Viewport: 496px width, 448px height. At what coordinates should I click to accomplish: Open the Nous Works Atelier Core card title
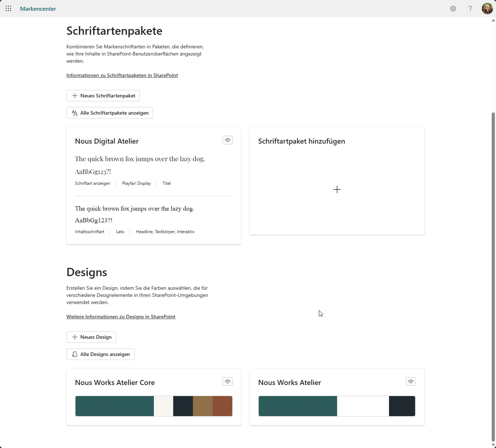(115, 382)
